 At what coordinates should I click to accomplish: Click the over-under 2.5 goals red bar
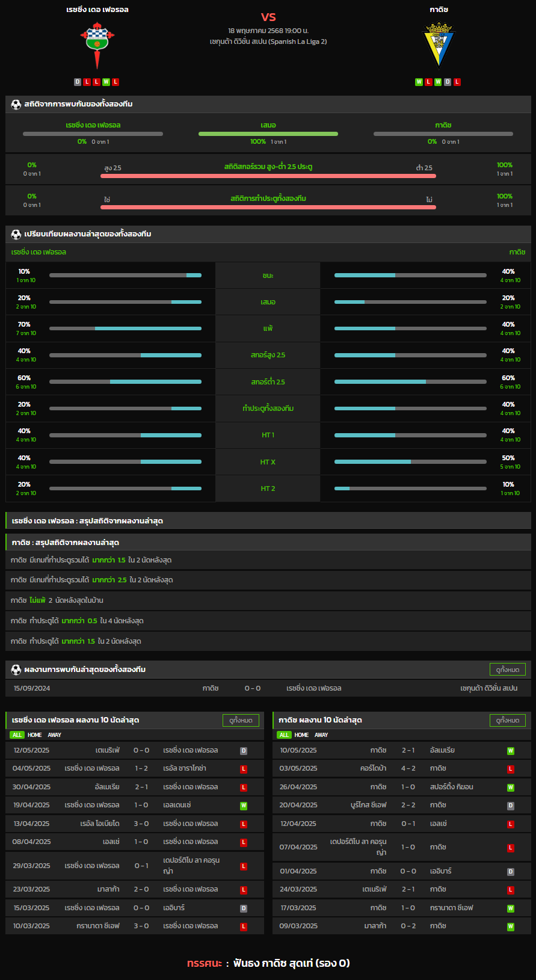coord(268,176)
